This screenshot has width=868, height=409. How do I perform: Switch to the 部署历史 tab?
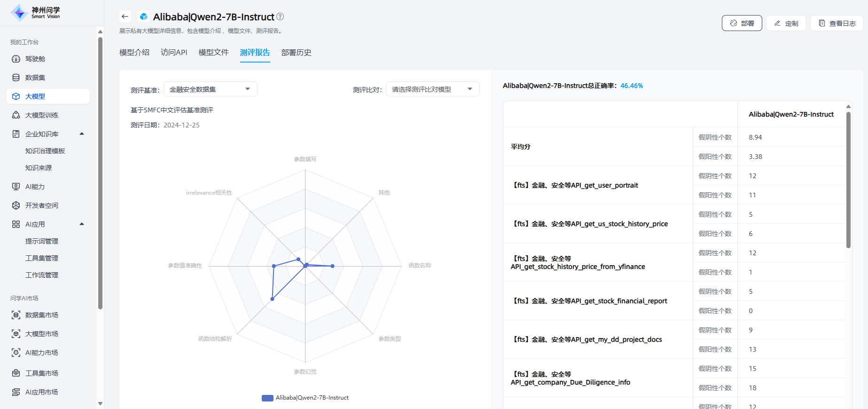(x=296, y=53)
